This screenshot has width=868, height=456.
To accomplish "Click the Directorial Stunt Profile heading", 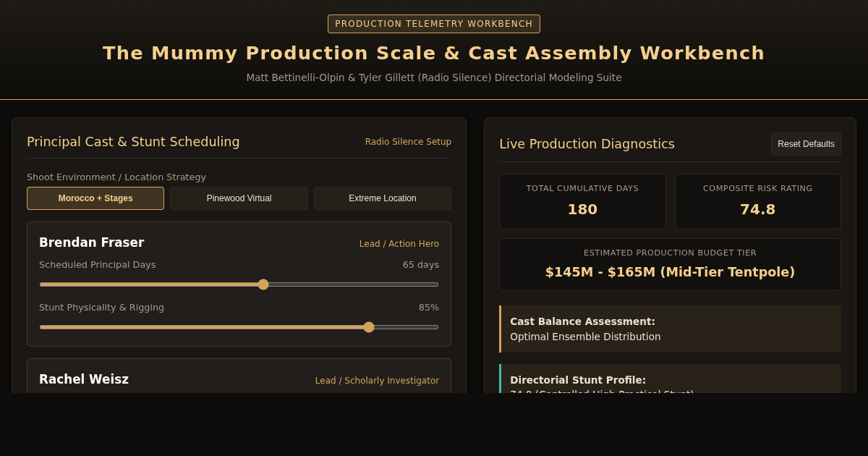I will pyautogui.click(x=578, y=380).
